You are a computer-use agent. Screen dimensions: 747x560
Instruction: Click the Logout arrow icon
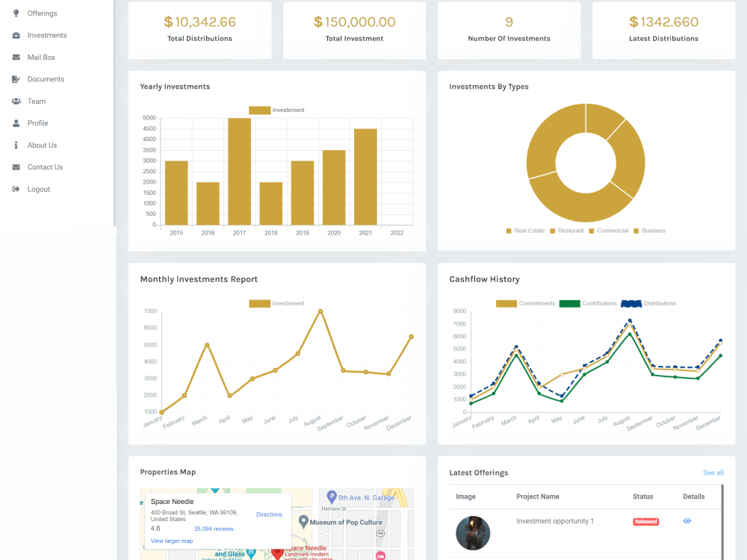point(16,189)
